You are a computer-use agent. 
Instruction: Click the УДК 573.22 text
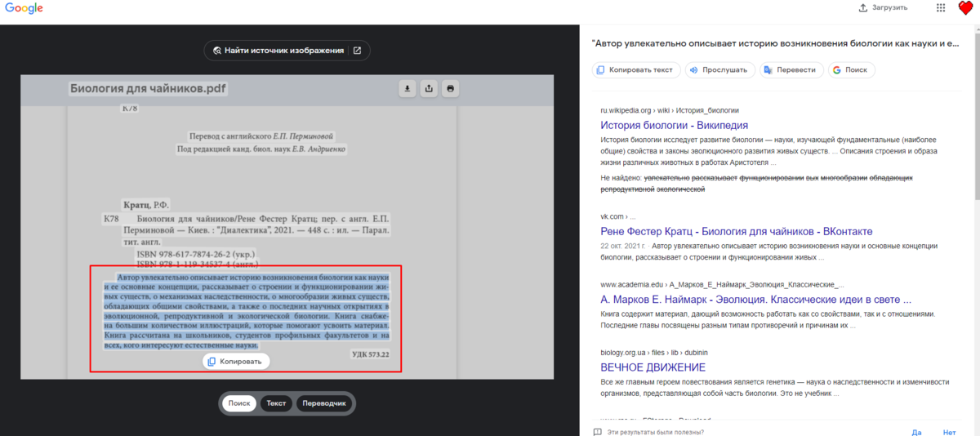click(370, 354)
